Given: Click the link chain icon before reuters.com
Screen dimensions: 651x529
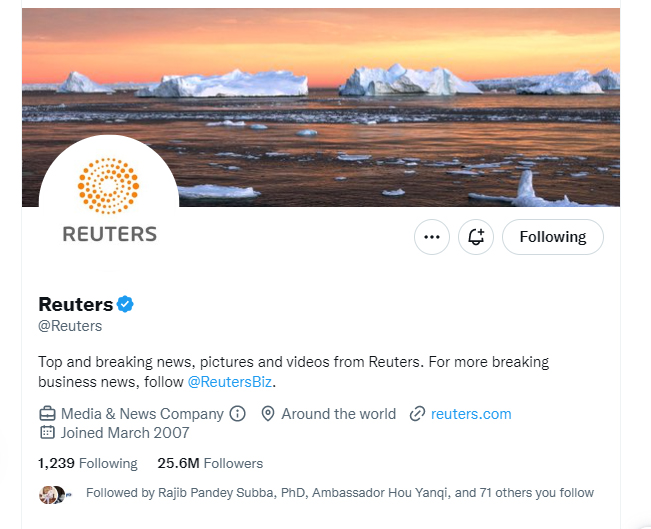Looking at the screenshot, I should pos(417,414).
